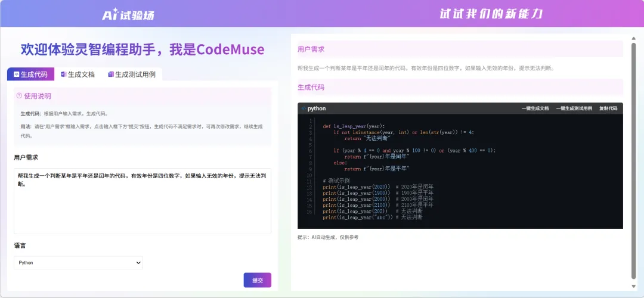Click the 生成测试用例 tab icon
Screen dimensions: 644x298
click(x=110, y=74)
